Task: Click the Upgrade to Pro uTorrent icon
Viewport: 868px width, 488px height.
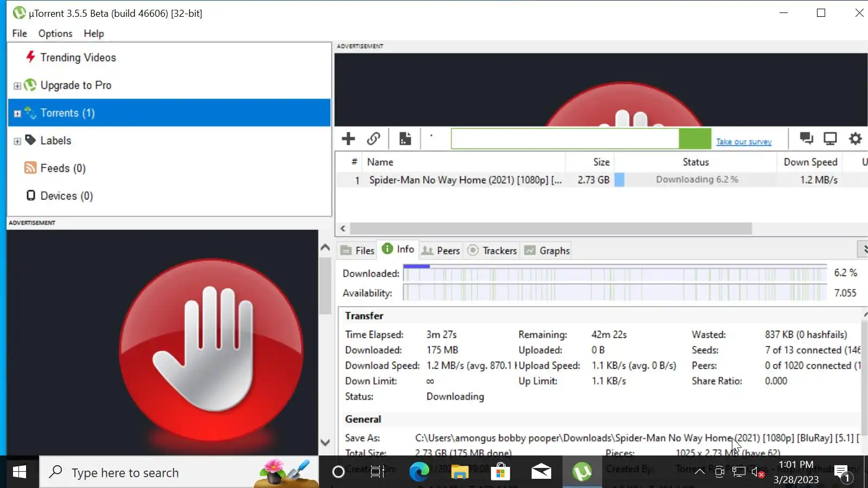Action: point(30,85)
